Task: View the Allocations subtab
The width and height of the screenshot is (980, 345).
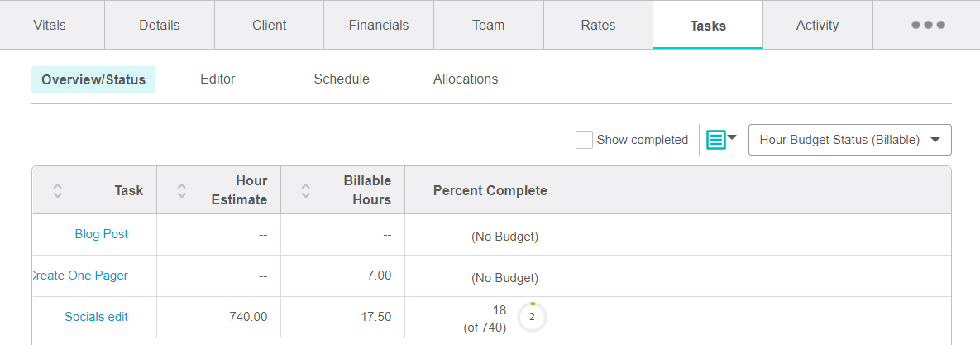Action: pyautogui.click(x=466, y=79)
